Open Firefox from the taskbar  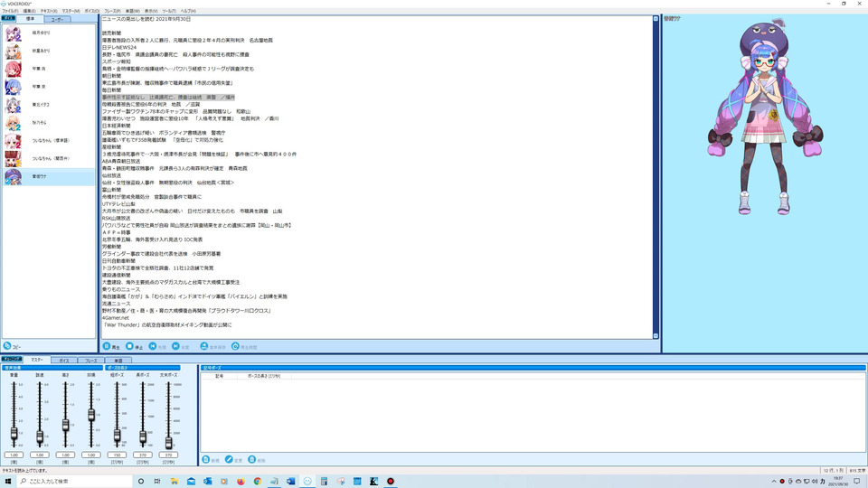241,482
